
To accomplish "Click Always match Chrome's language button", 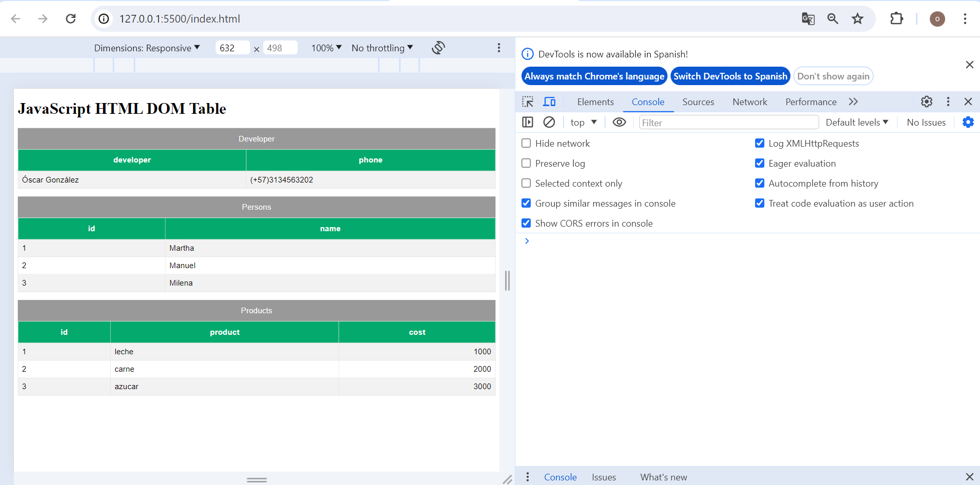I will (x=594, y=76).
